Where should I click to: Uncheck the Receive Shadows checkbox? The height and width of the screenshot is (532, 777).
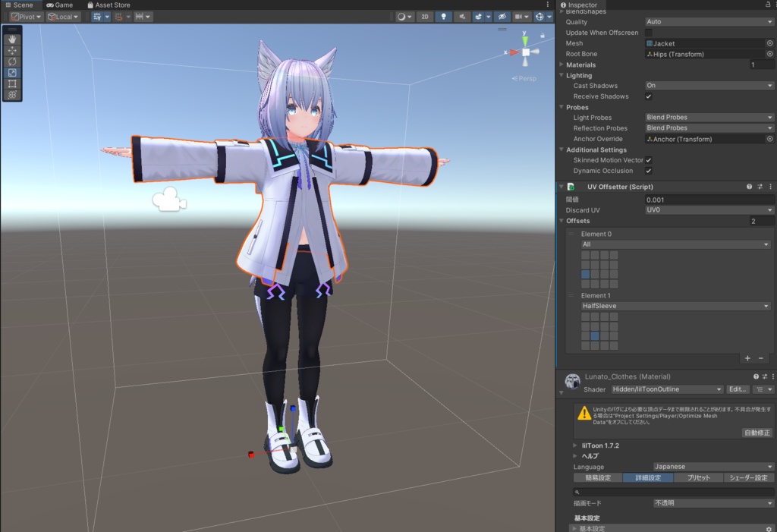647,96
